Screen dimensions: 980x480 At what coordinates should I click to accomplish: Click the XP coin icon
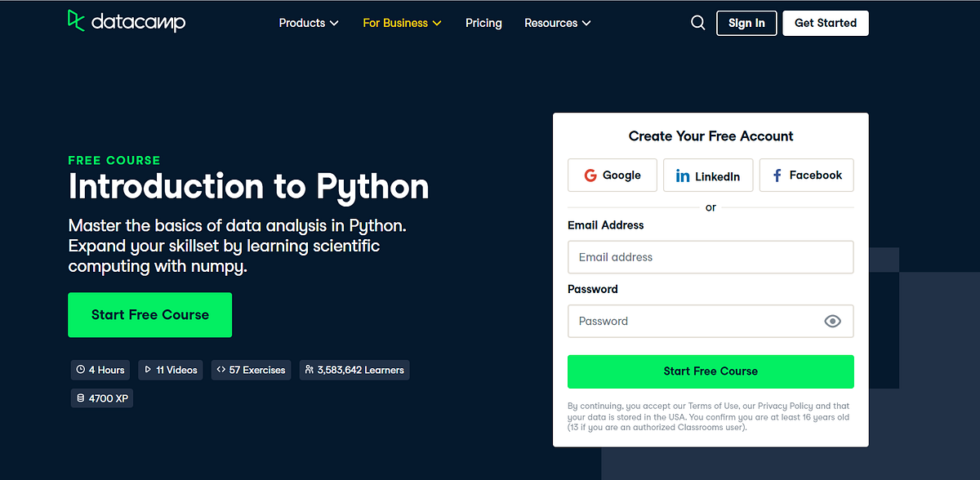click(80, 398)
